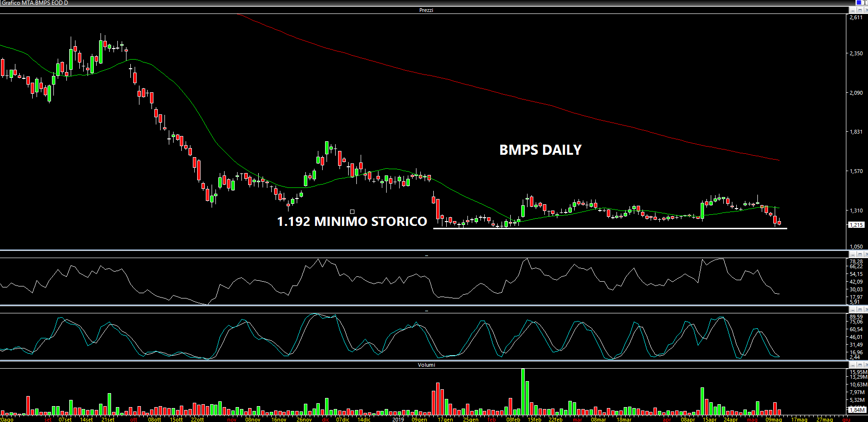
Task: Maximize the stochastic oscillator panel
Action: 860,310
